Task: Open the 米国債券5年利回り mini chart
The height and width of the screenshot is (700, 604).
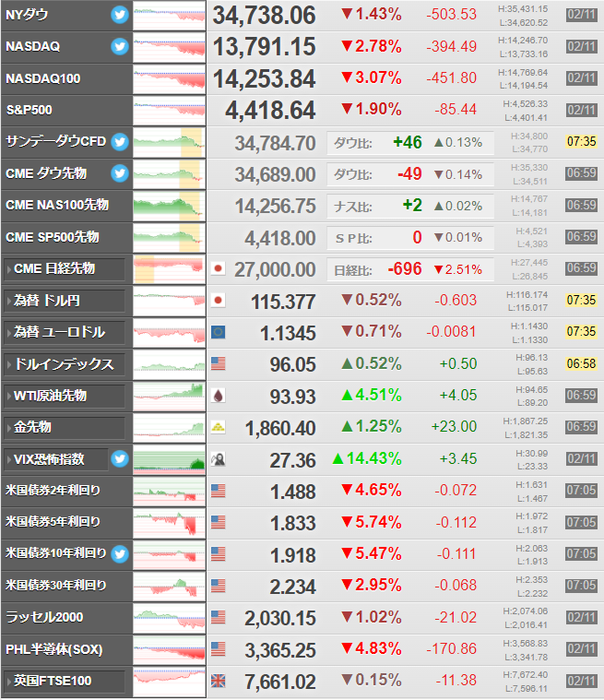Action: [169, 523]
